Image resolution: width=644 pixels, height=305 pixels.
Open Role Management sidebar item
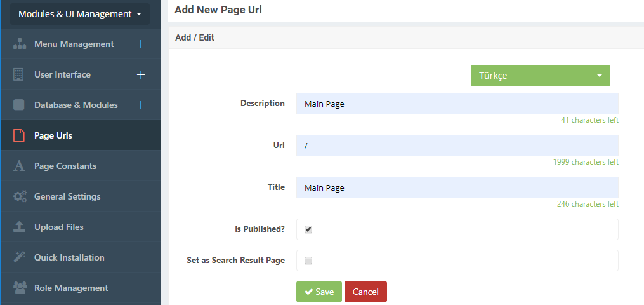click(81, 288)
